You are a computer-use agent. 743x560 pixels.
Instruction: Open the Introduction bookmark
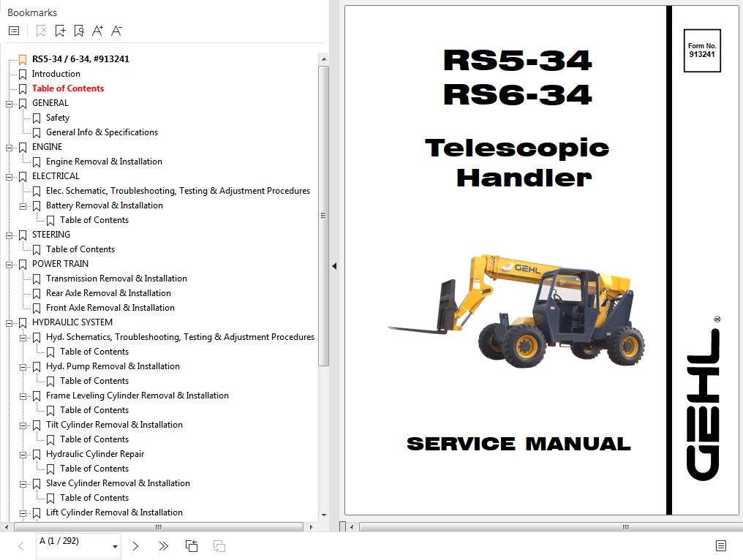tap(56, 74)
